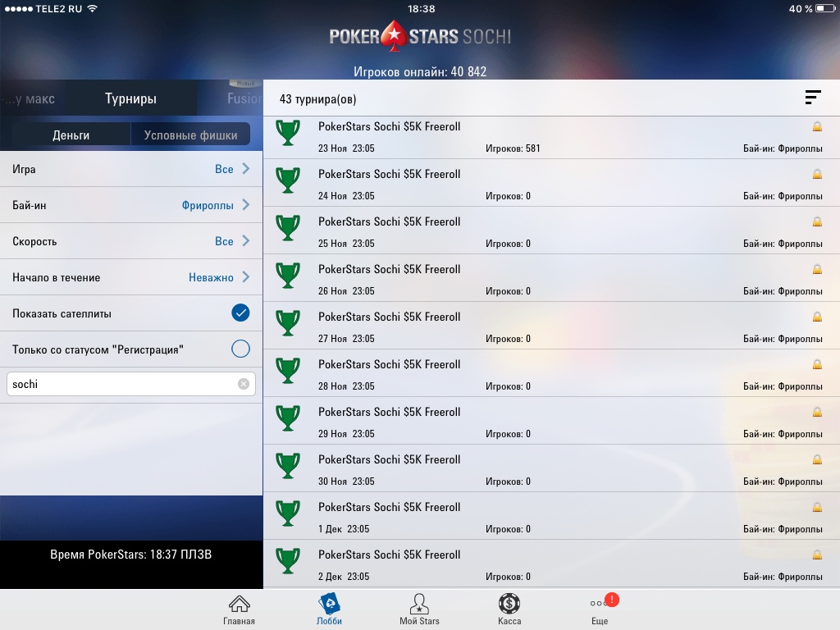Tap lock icon on 30 Ноя tournament

tap(817, 460)
